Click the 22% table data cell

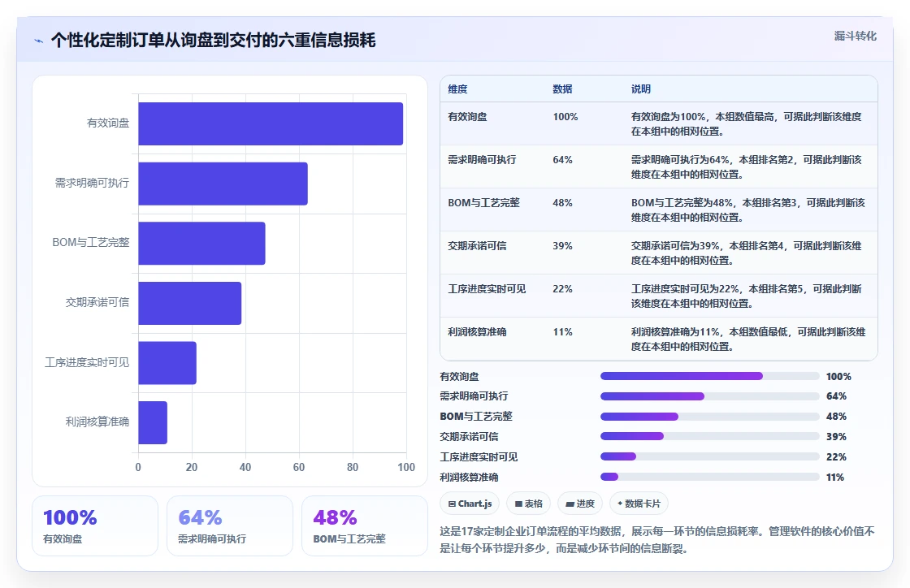point(562,288)
